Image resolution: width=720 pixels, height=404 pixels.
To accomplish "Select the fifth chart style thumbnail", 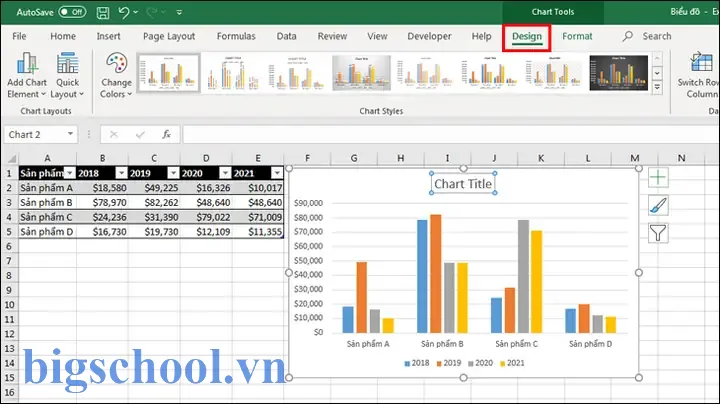I will click(x=426, y=73).
